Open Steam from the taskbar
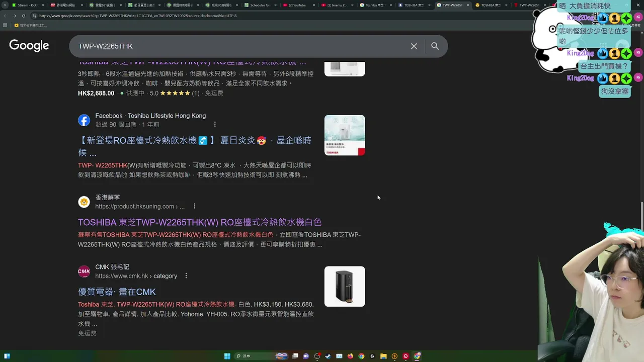This screenshot has height=362, width=644. (x=328, y=356)
